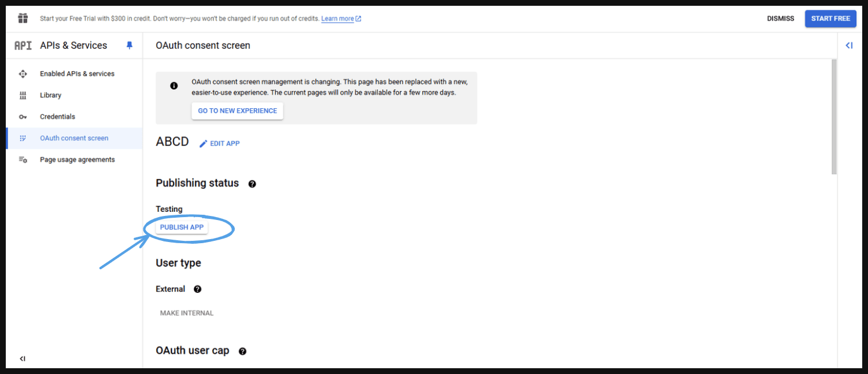Click the OAuth consent screen page title

[x=203, y=45]
